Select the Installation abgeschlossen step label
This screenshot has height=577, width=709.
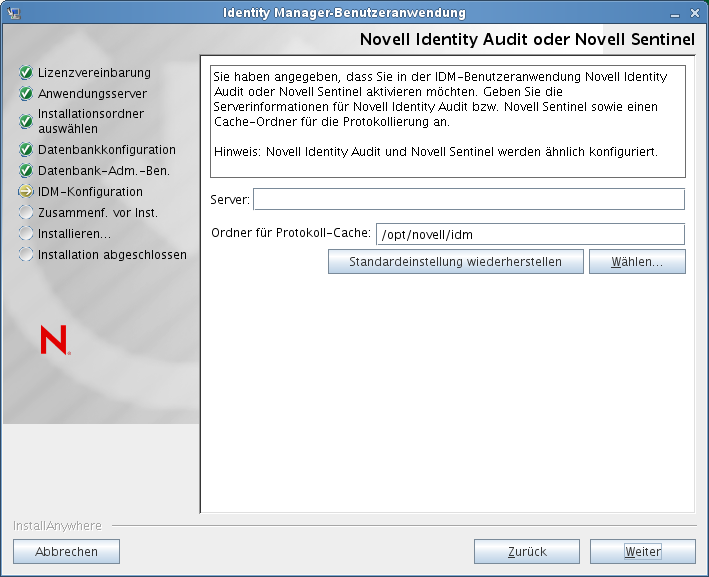coord(112,255)
